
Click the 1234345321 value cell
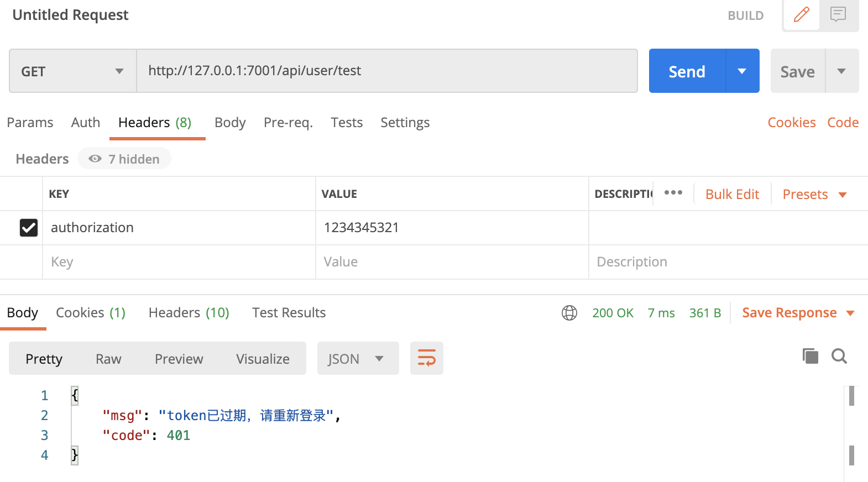[x=452, y=228]
